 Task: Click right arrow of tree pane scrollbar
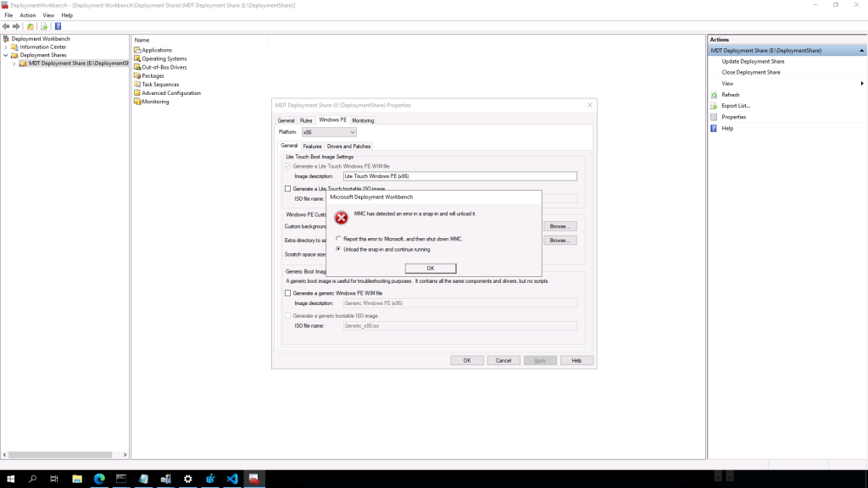tap(125, 455)
